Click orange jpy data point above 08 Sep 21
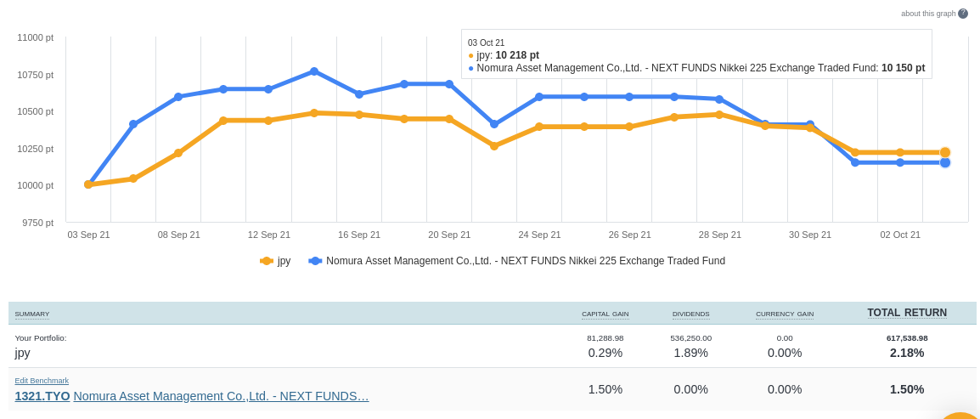Screen dimensions: 980x419 coord(178,153)
